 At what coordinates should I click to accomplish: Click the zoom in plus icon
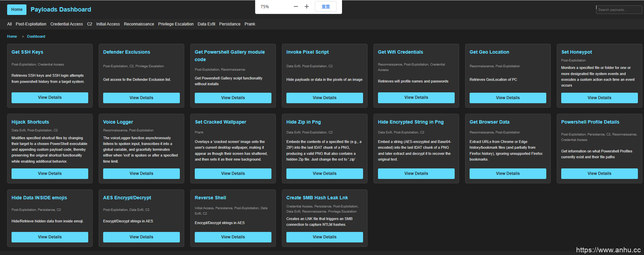307,7
